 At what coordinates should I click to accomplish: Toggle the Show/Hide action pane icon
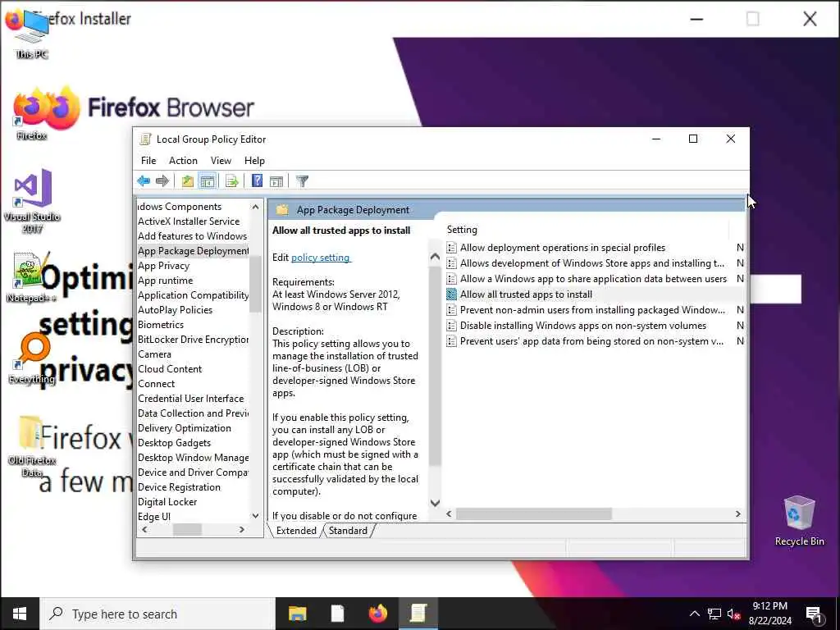coord(276,181)
